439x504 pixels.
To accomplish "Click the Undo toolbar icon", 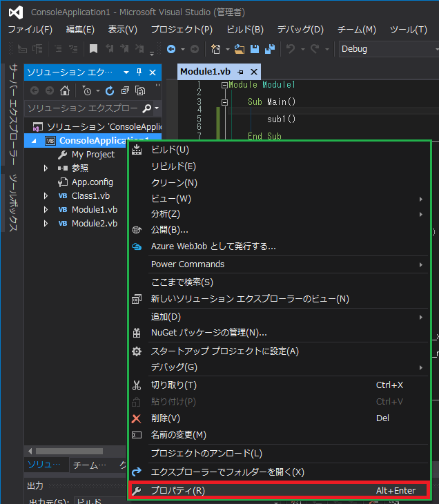I will click(x=291, y=49).
